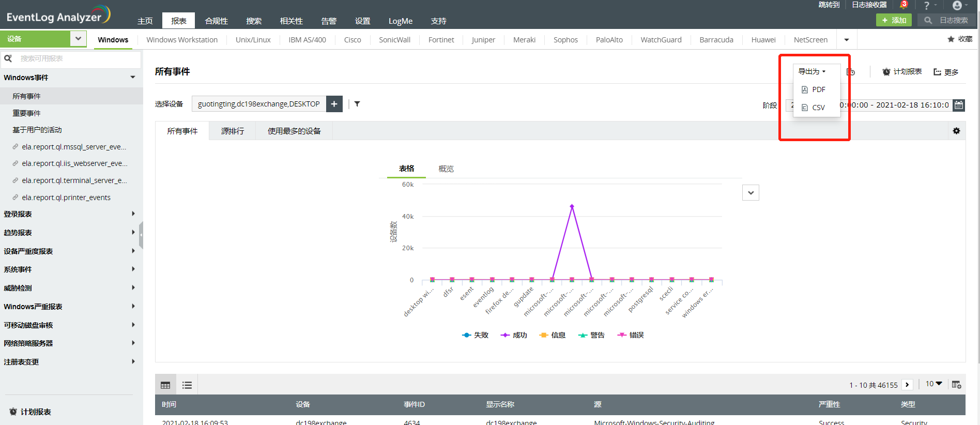980x425 pixels.
Task: Open the notification bell with badge 3
Action: [904, 5]
